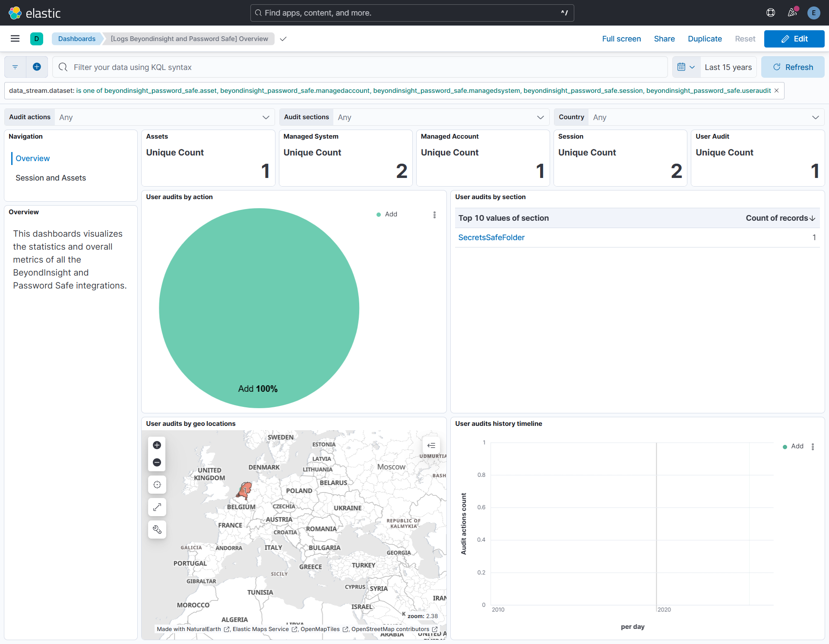Click the map expand arrows icon

coord(157,507)
